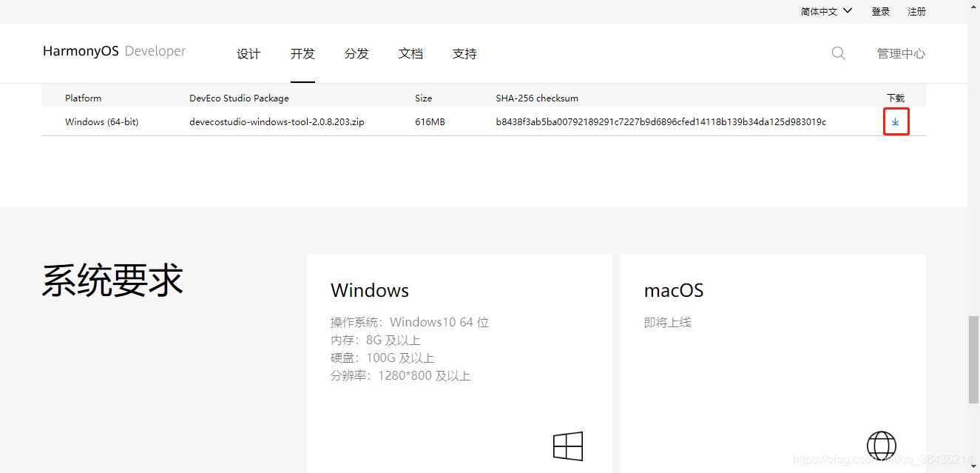
Task: Click the 注册 register link
Action: (916, 11)
